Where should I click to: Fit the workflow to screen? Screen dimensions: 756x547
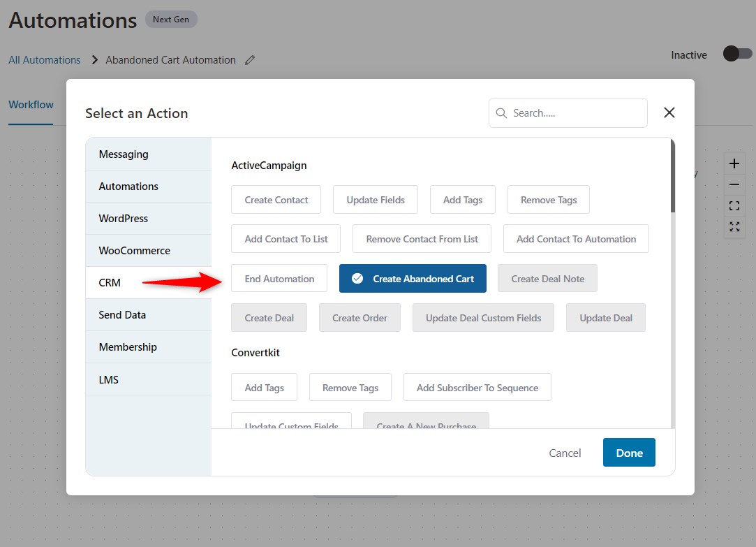[734, 205]
